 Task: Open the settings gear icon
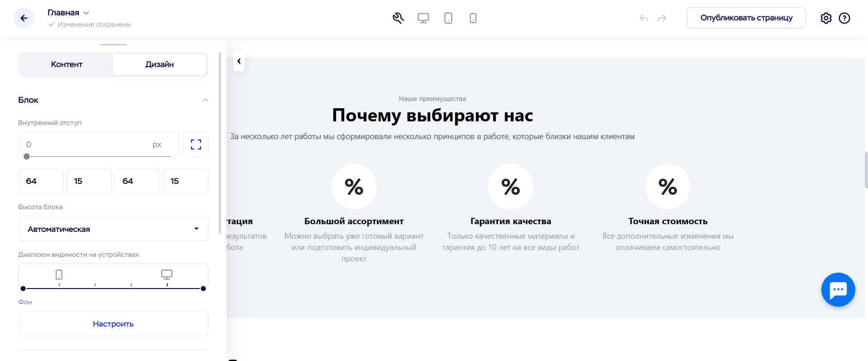pos(826,18)
